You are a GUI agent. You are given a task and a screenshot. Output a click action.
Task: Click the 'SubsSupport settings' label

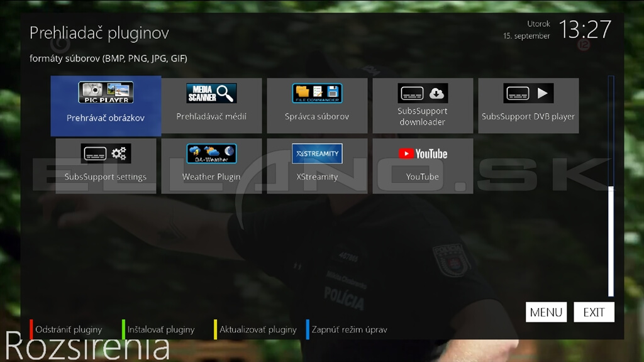coord(106,177)
